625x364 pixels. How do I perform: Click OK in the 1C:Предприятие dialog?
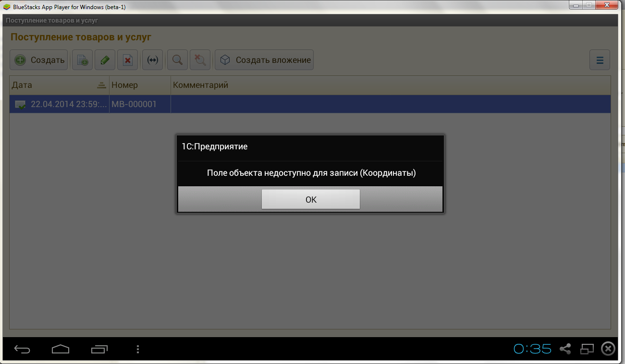(310, 199)
